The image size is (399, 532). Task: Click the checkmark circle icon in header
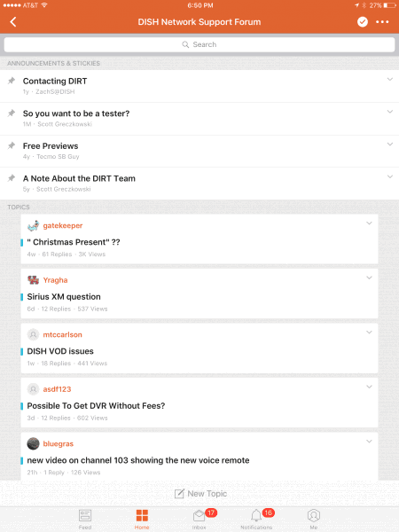click(363, 22)
